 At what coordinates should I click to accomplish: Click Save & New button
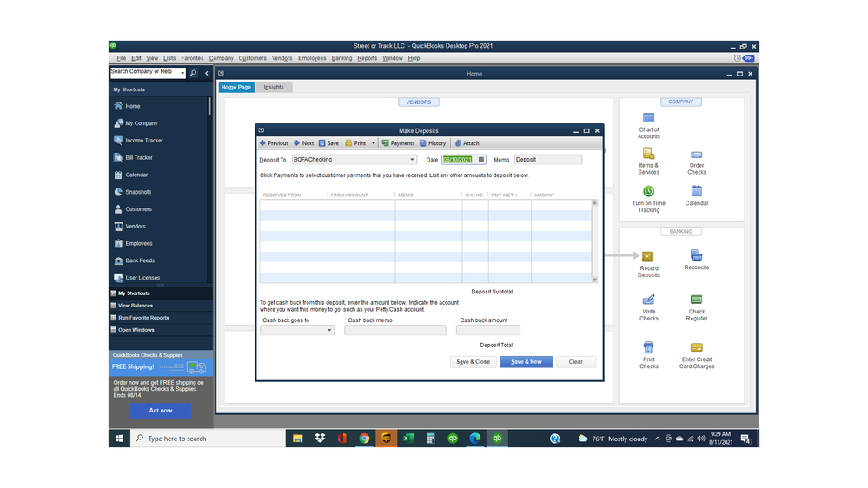pyautogui.click(x=526, y=362)
